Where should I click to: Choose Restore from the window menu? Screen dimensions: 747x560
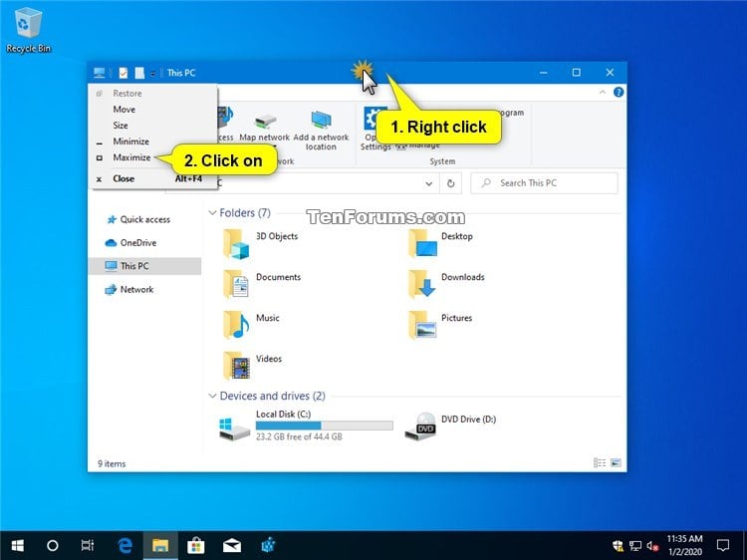pos(127,94)
